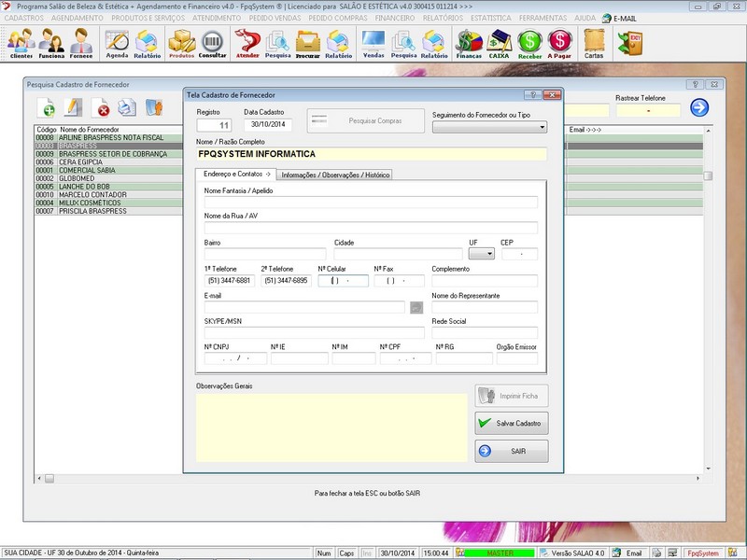Click the Salvar Cadastro button
The image size is (747, 560).
click(511, 423)
